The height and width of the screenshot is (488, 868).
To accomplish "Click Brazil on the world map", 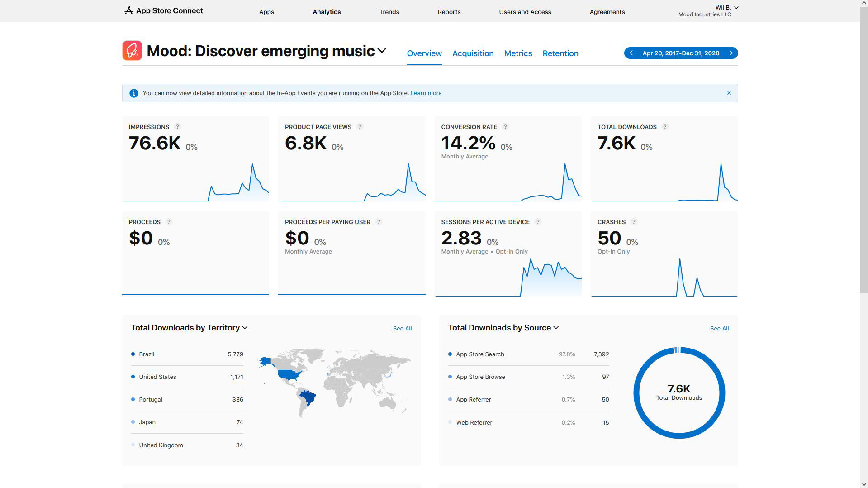I will pyautogui.click(x=308, y=398).
